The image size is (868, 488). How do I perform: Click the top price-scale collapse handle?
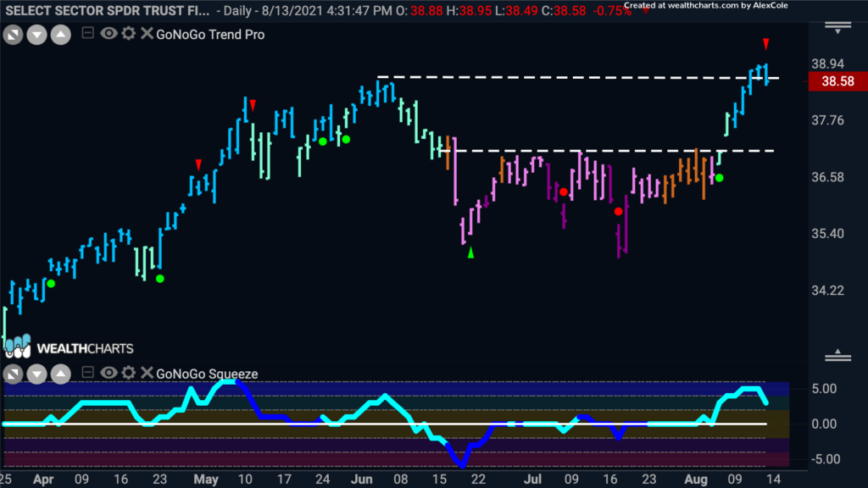(838, 28)
